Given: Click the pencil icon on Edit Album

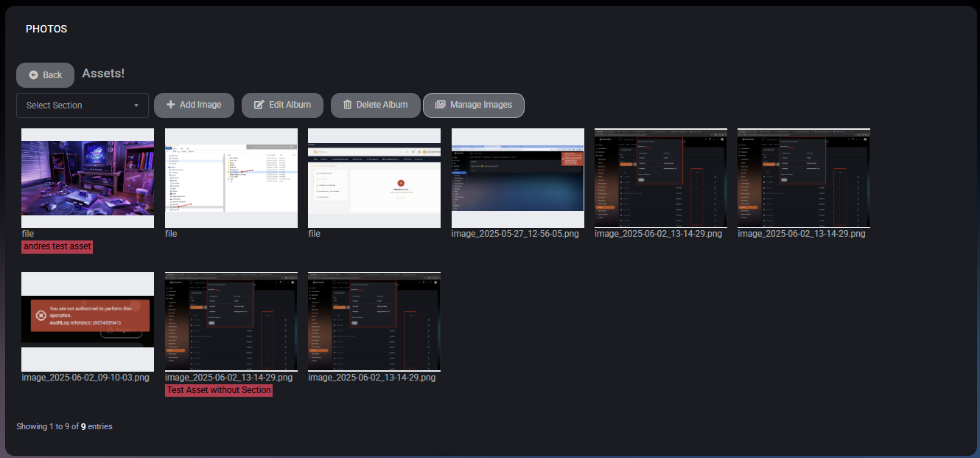Looking at the screenshot, I should click(259, 105).
